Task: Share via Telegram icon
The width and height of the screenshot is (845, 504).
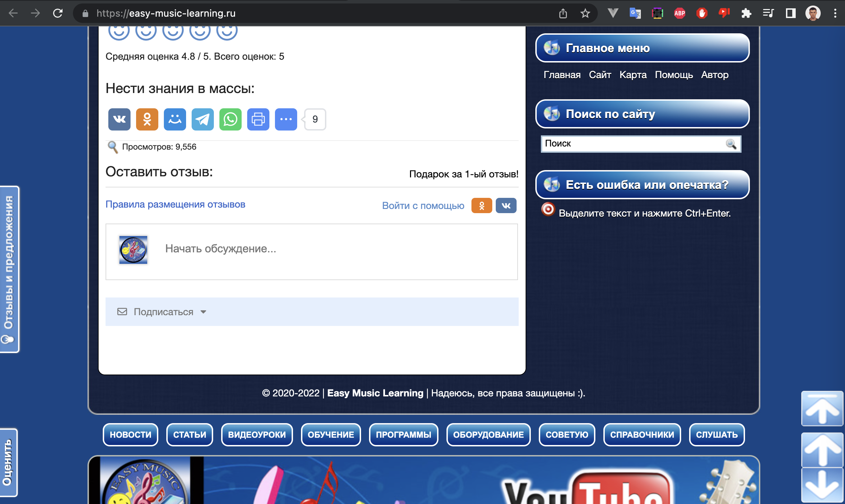Action: [x=202, y=119]
